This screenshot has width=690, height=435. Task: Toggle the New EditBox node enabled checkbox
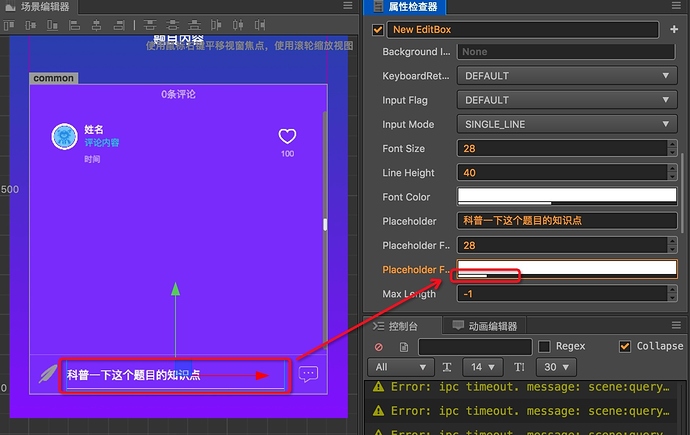point(378,30)
